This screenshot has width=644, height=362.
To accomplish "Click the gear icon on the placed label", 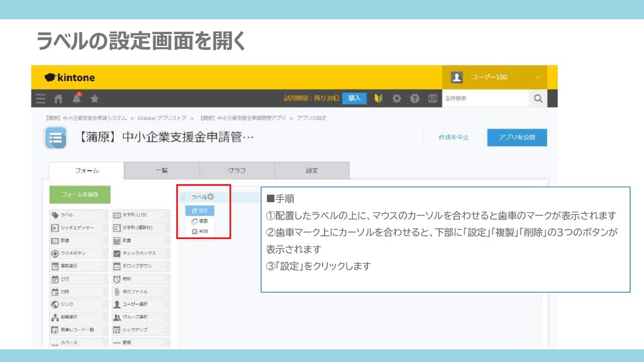I will click(x=211, y=197).
